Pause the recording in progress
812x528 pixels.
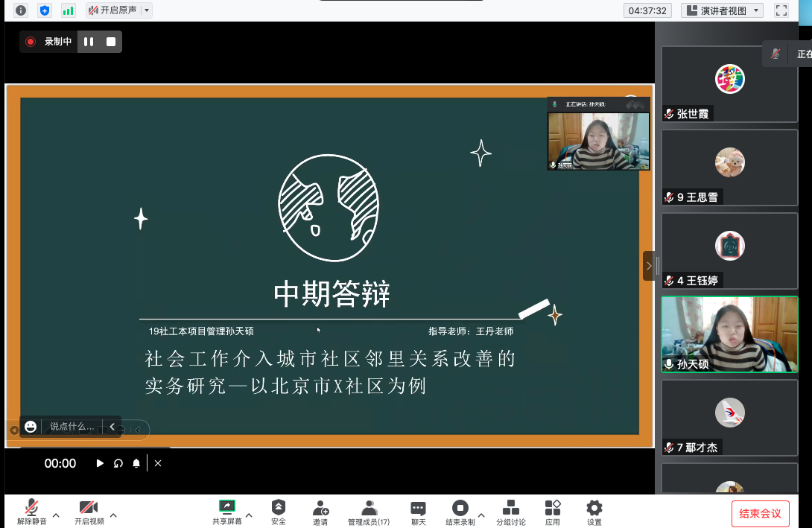point(89,42)
